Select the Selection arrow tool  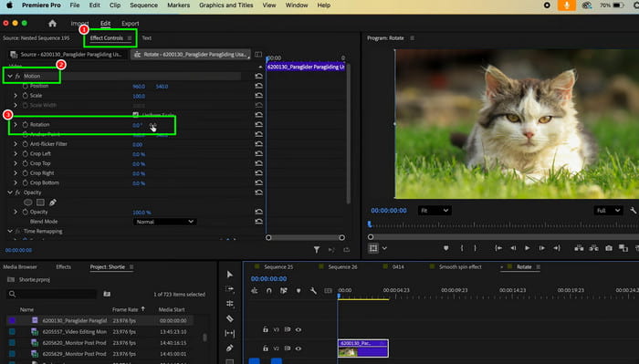point(230,275)
